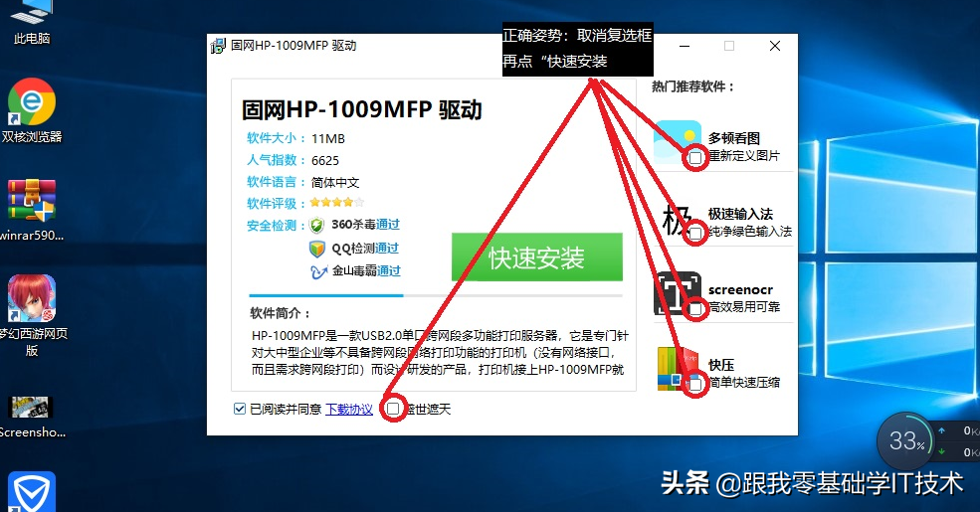Toggle the 盛世遮天 checkbox at bottom
980x512 pixels.
click(x=393, y=409)
